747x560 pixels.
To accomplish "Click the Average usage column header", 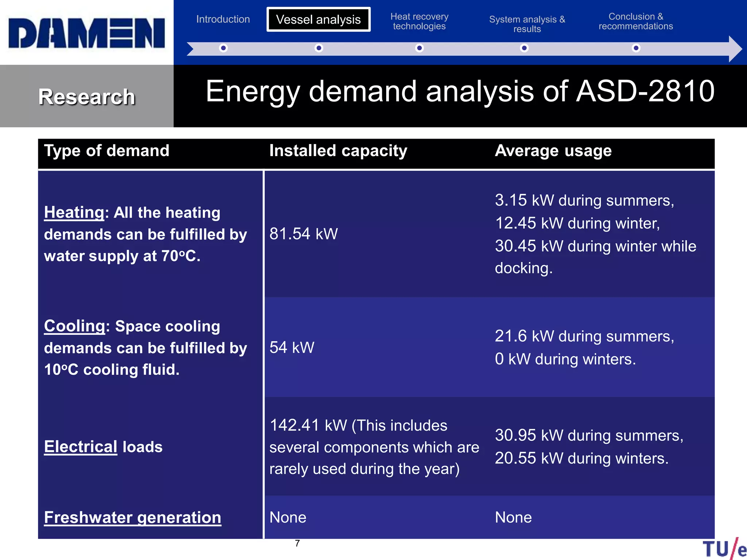I will click(x=553, y=151).
